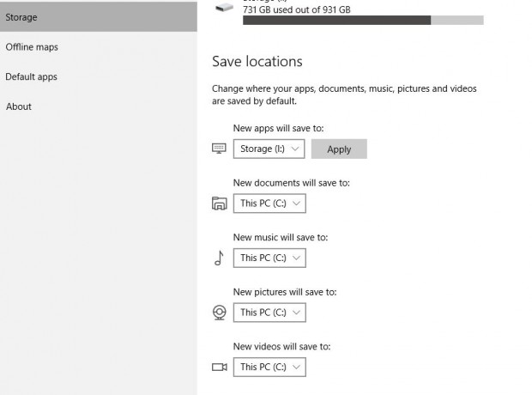Click the 'New documents will save to:' label
532x395 pixels.
(291, 183)
